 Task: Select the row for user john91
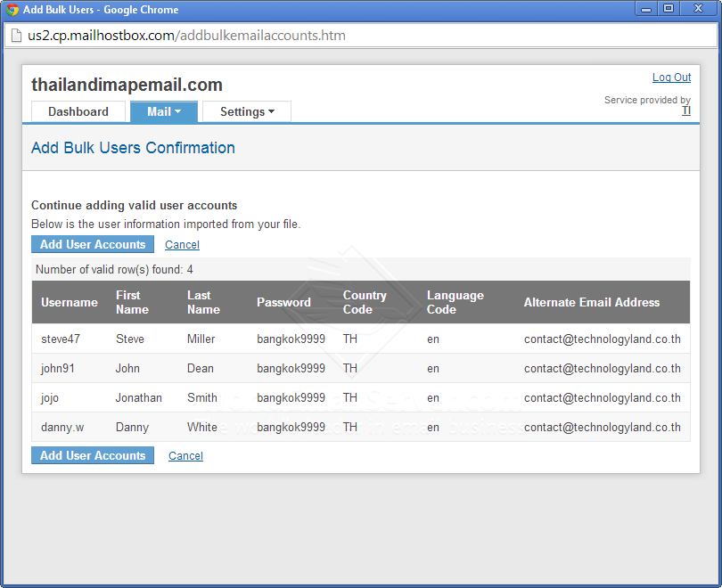[357, 368]
